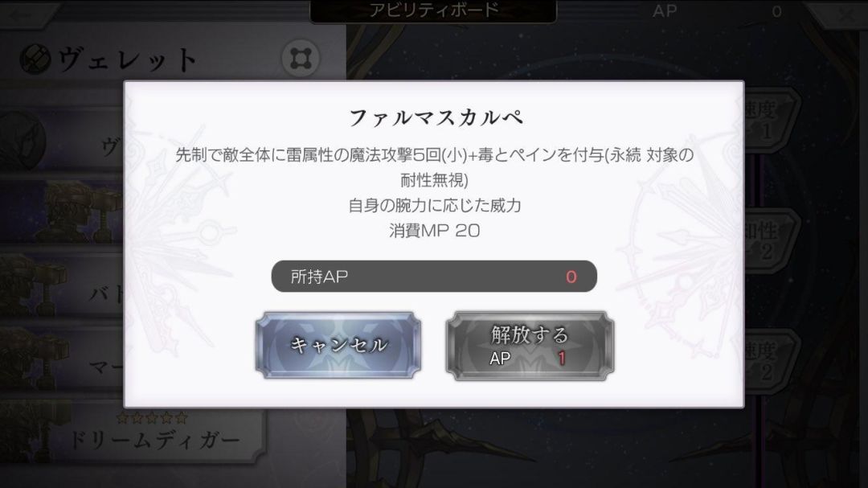Click the アビリティボード header tab
The image size is (868, 488).
click(433, 11)
